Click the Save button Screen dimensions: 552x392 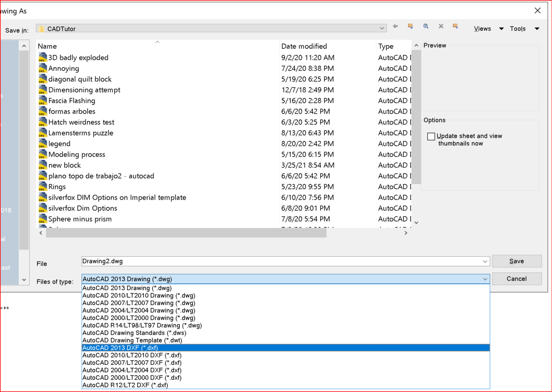click(517, 261)
